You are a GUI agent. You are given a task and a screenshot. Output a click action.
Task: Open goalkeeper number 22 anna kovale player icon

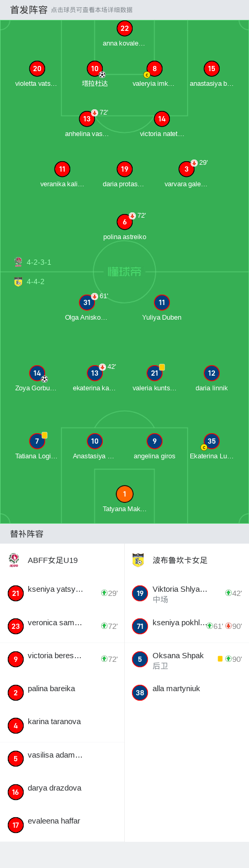[x=124, y=28]
